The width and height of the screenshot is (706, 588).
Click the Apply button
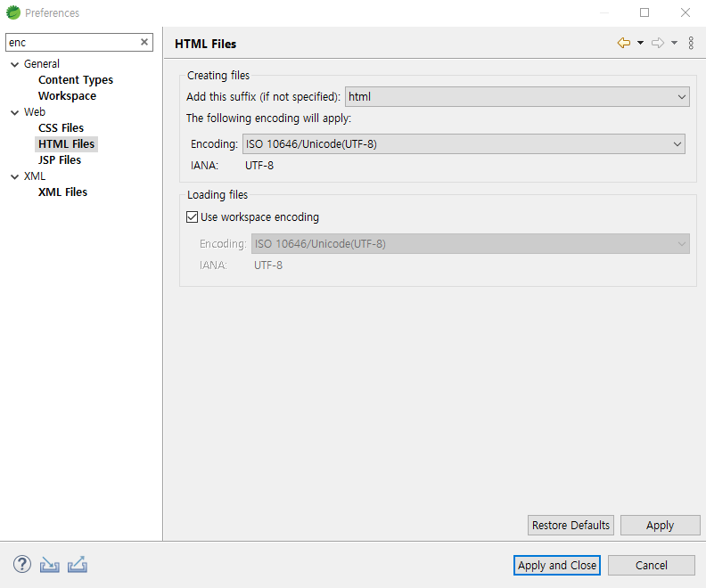pyautogui.click(x=660, y=525)
